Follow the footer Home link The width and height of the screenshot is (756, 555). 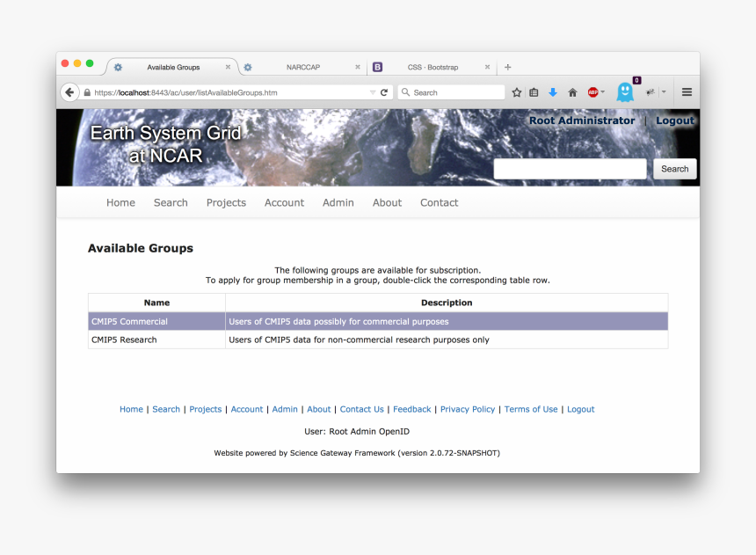(x=131, y=409)
